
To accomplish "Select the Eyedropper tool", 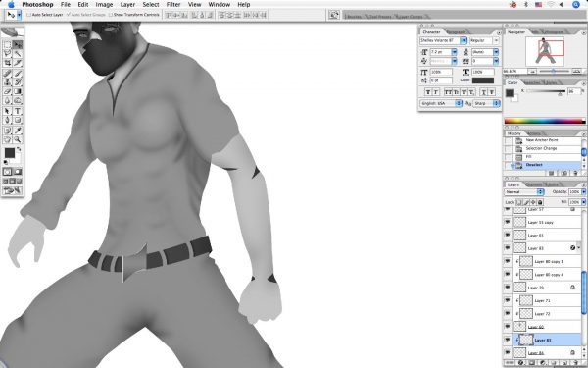I will [x=18, y=131].
